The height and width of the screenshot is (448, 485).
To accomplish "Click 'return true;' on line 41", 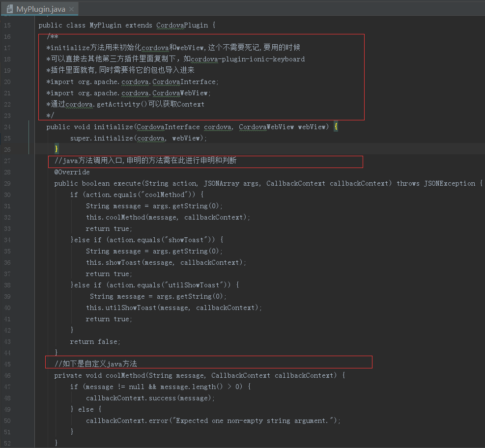I will click(109, 319).
